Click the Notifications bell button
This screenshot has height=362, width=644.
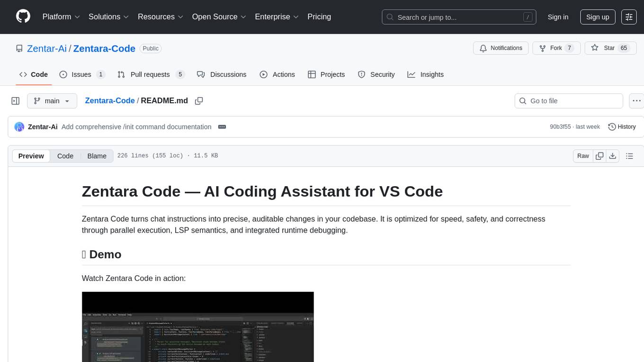point(501,48)
